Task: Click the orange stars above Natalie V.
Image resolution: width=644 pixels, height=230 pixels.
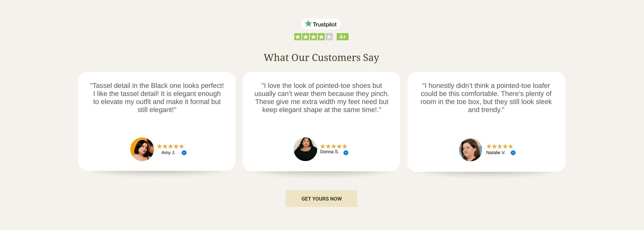Action: click(500, 146)
